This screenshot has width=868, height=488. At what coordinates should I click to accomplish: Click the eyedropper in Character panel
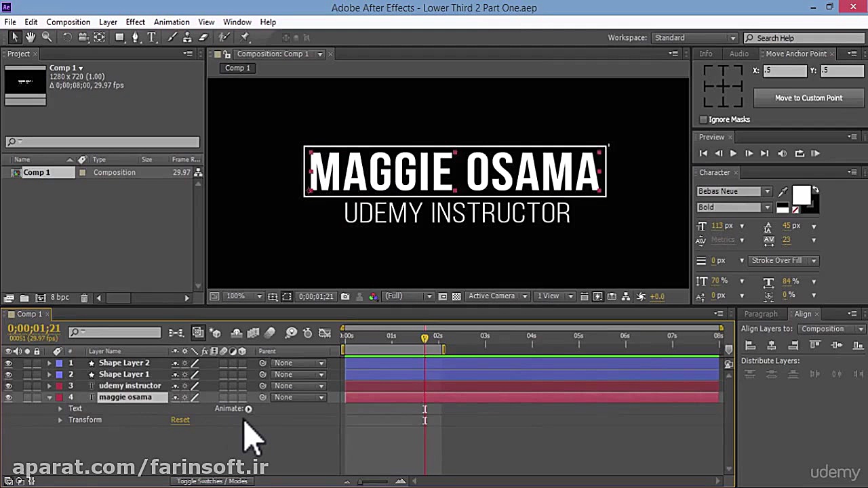(x=783, y=192)
